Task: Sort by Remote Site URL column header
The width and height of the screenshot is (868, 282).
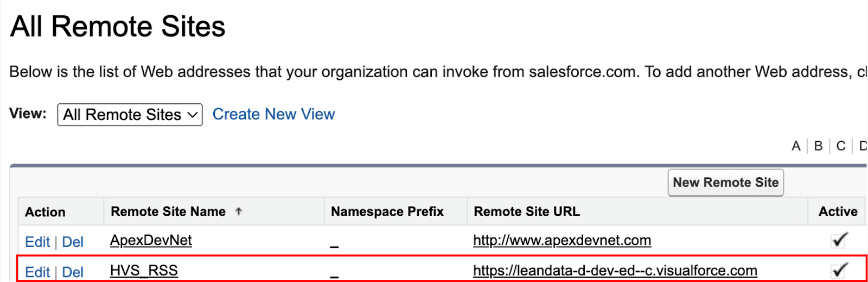Action: [x=527, y=211]
